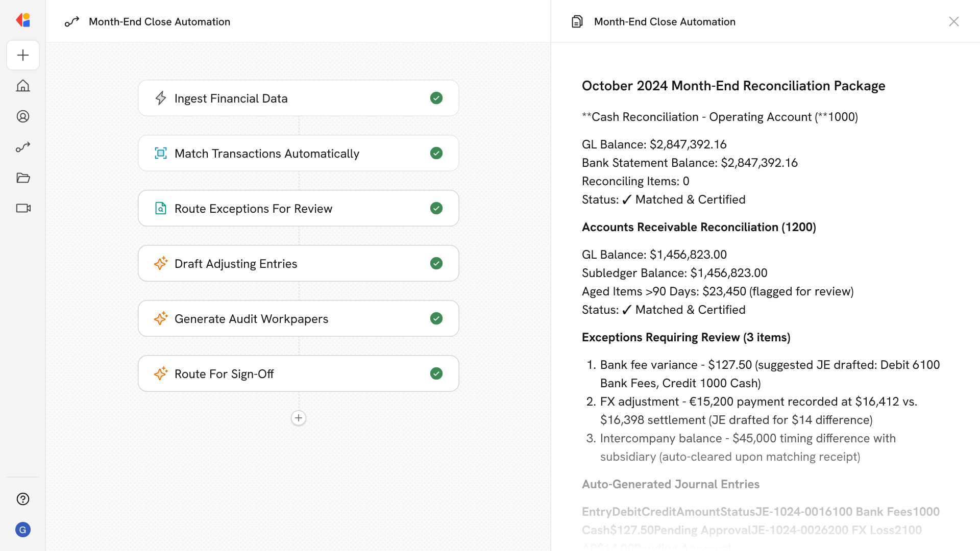Screen dimensions: 980x551
Task: Close the Month-End Close Automation document panel
Action: pos(953,21)
